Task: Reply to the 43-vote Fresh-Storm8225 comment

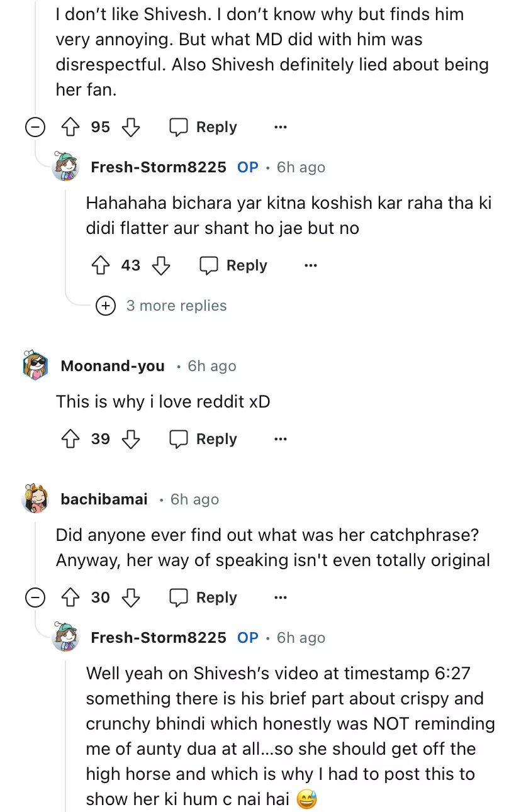Action: [x=233, y=265]
